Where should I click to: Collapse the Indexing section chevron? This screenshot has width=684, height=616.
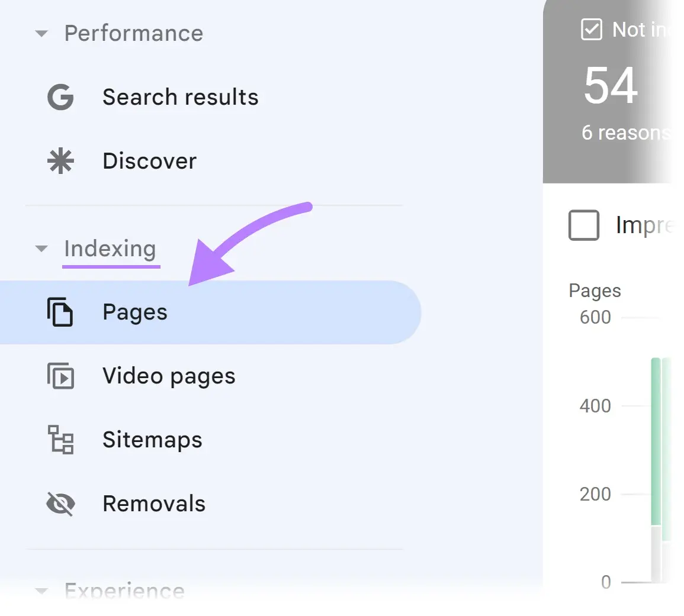[41, 249]
